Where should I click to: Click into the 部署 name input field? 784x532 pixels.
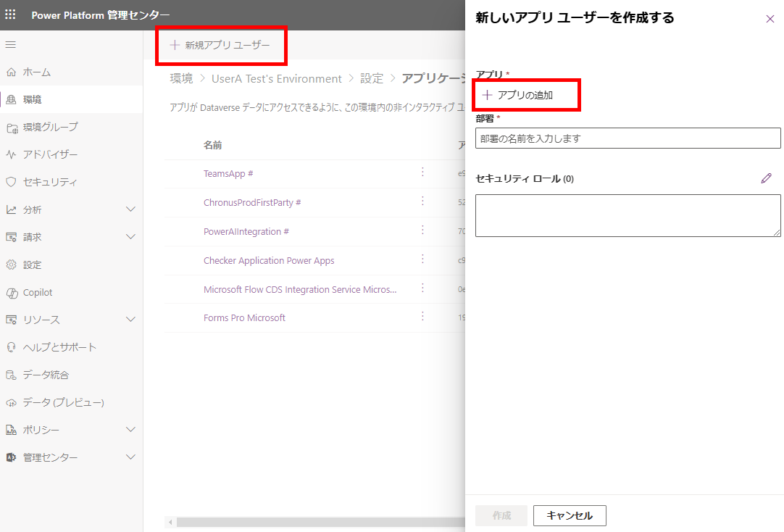[627, 138]
